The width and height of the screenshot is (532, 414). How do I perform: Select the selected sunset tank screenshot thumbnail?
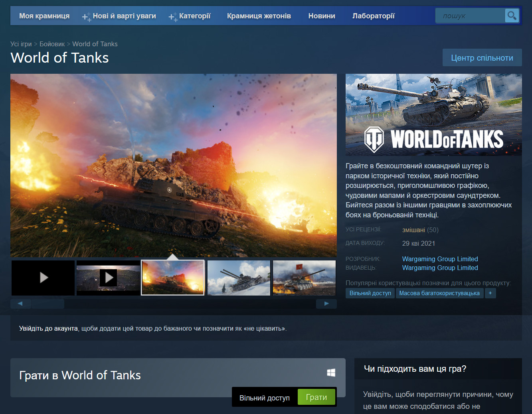tap(173, 278)
